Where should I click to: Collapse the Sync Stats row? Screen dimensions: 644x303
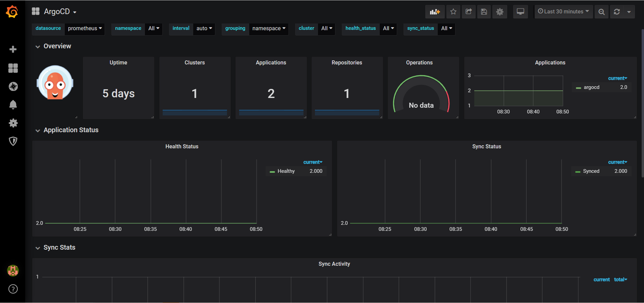tap(56, 248)
